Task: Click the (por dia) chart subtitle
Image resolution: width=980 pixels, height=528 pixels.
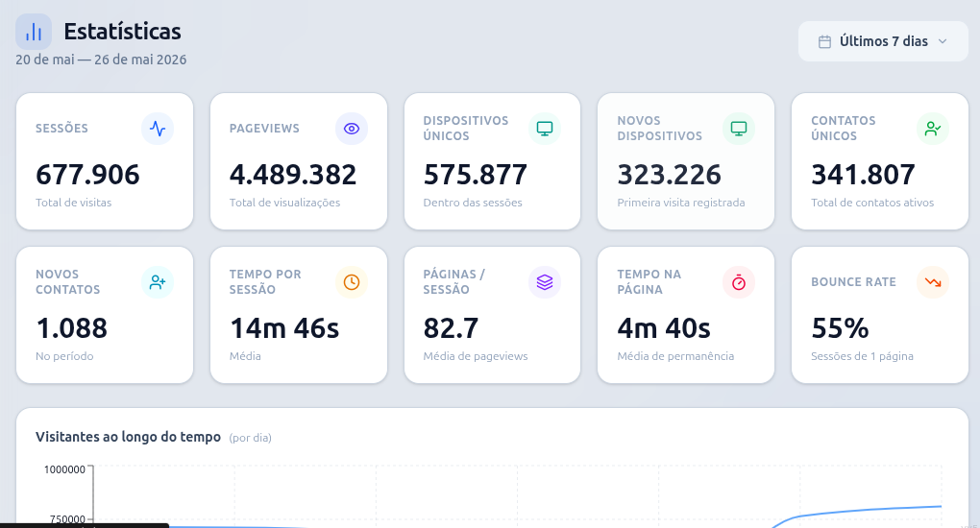Action: coord(250,438)
